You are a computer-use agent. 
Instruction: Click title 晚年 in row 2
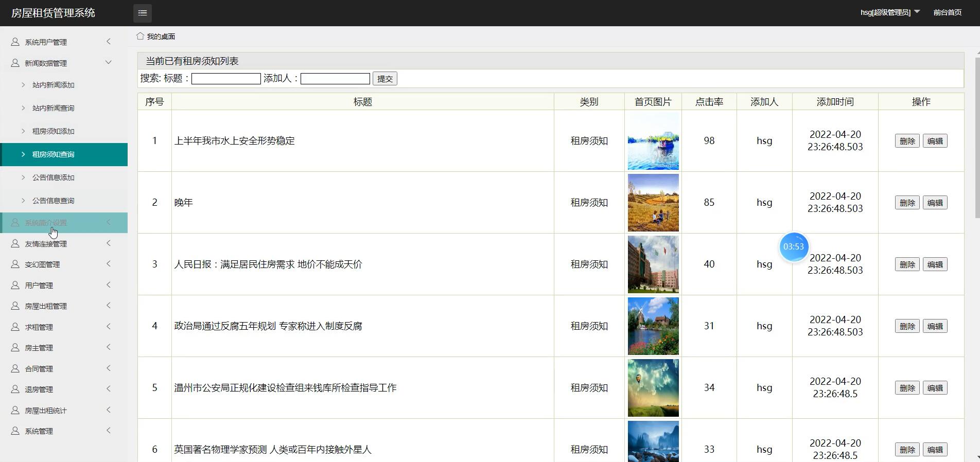[183, 203]
